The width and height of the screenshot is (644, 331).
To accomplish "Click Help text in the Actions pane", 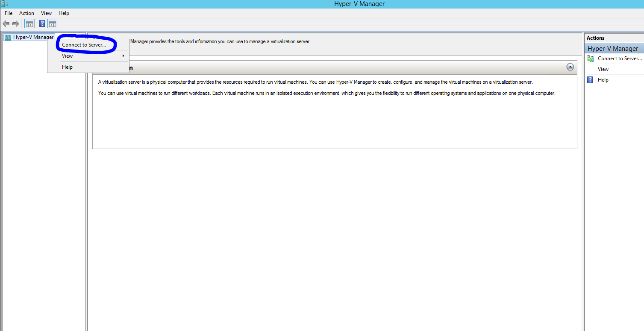I will click(603, 80).
